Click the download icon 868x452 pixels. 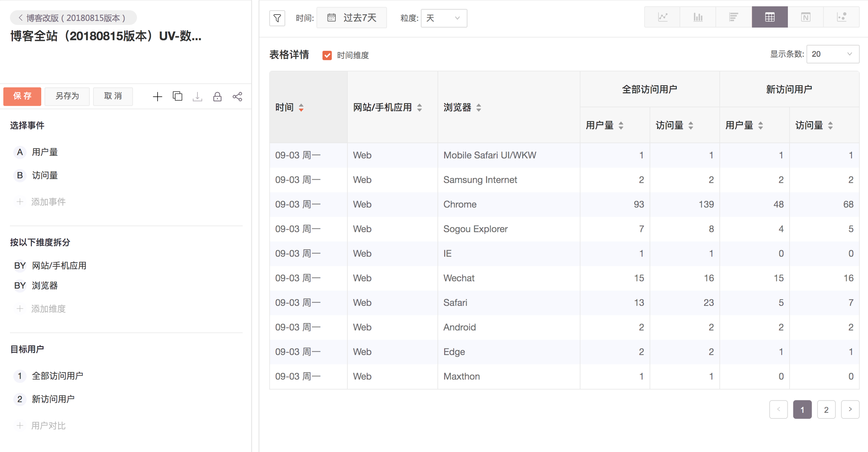197,97
